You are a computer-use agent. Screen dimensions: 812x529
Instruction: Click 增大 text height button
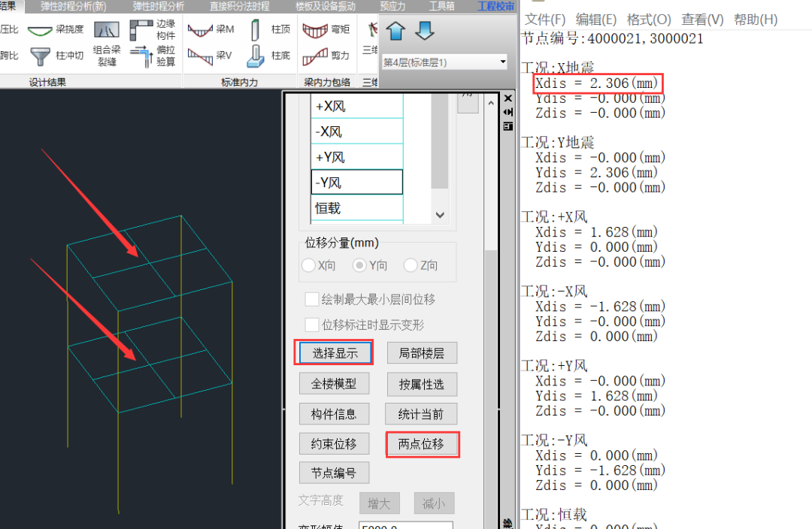(x=379, y=503)
